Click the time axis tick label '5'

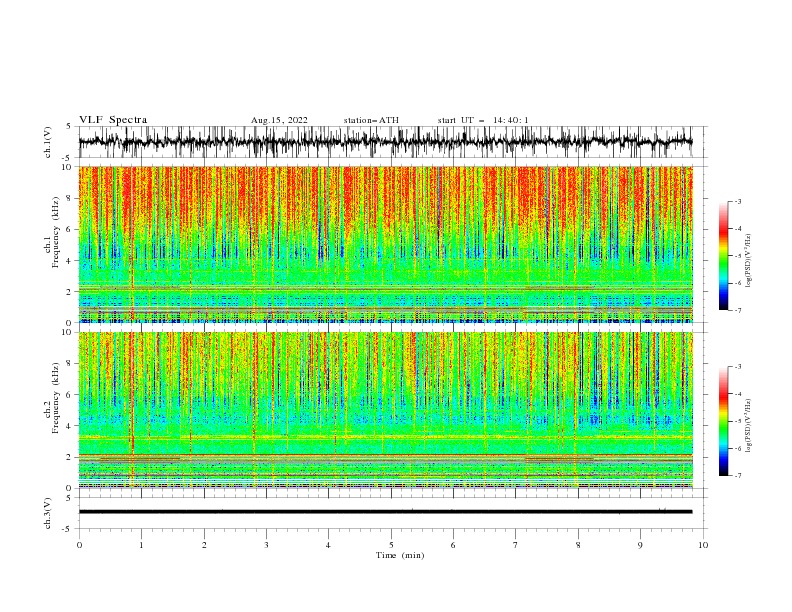tap(391, 545)
